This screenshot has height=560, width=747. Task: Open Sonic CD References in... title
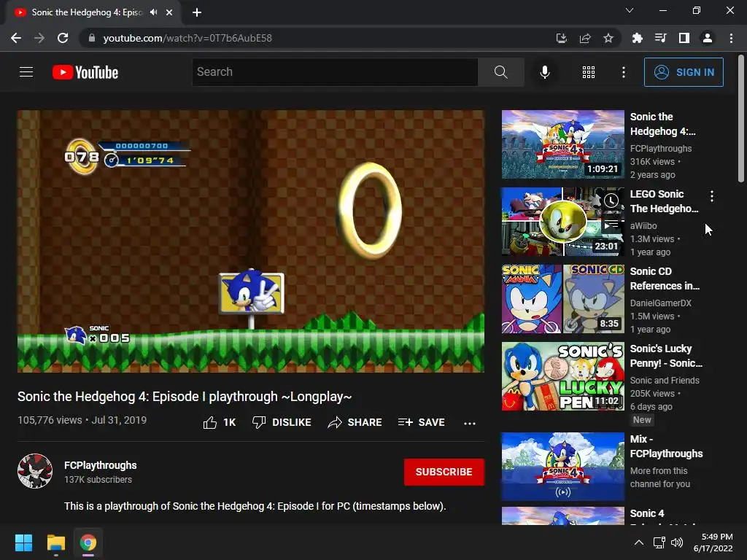pyautogui.click(x=665, y=279)
